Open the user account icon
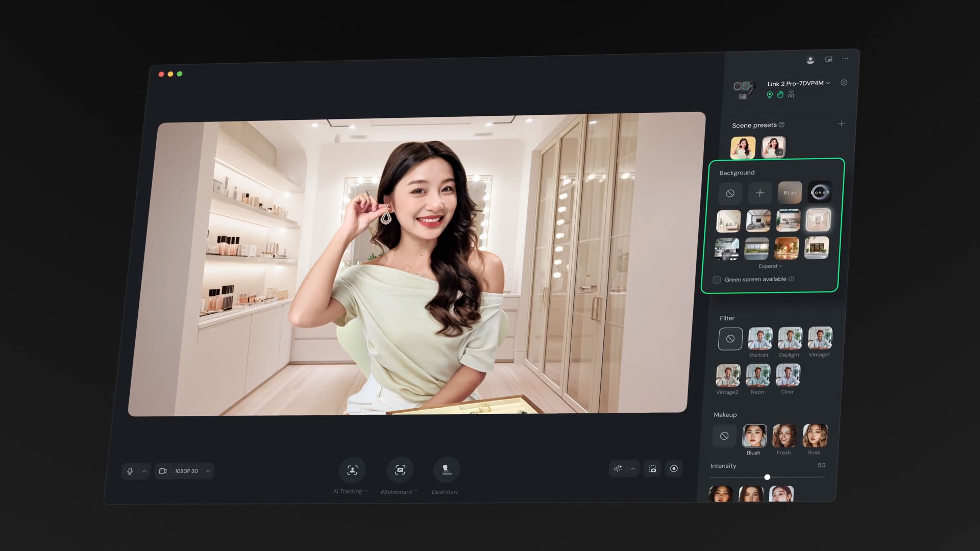Screen dimensions: 980x551 coord(810,60)
